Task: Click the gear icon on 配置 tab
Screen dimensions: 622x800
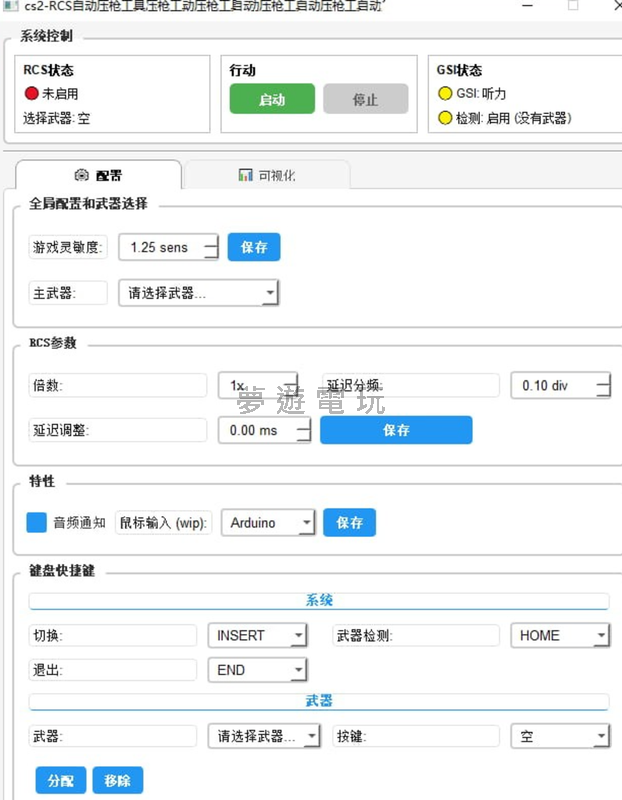Action: tap(82, 175)
